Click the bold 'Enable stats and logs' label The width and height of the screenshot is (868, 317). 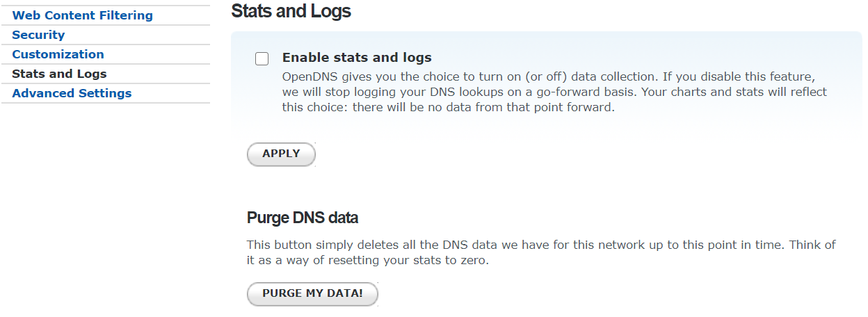pyautogui.click(x=357, y=58)
